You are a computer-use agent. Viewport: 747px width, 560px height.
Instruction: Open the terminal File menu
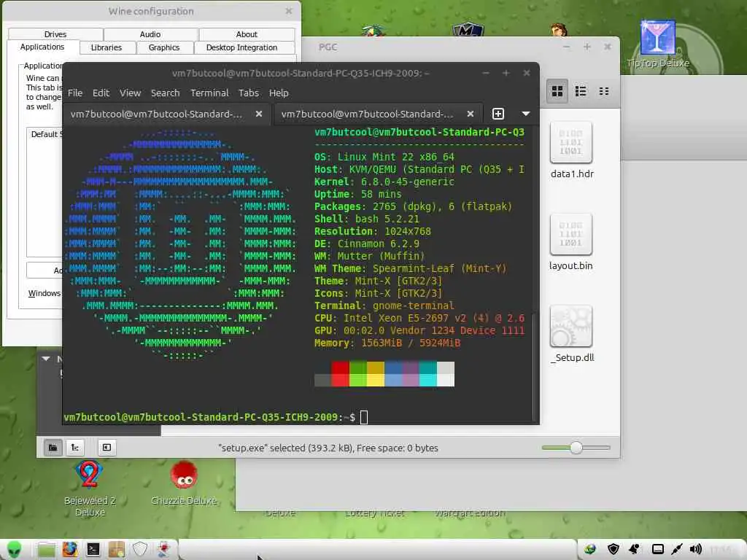pyautogui.click(x=75, y=93)
